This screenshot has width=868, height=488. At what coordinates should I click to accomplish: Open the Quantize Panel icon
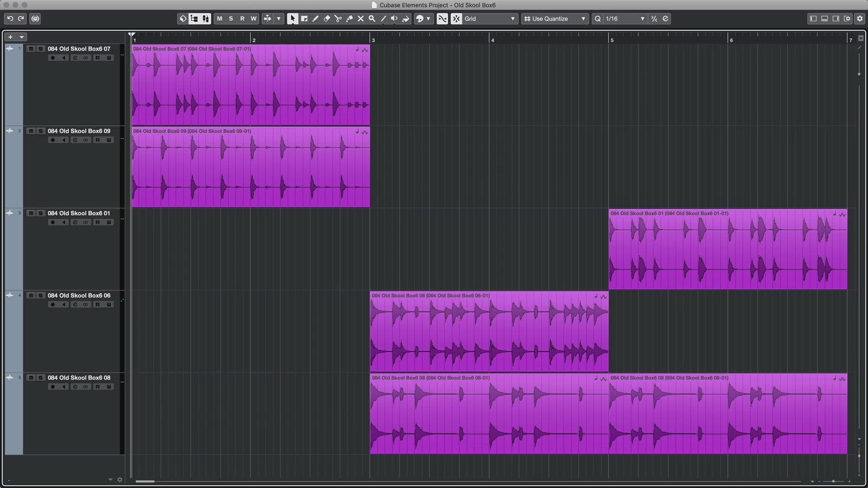(665, 19)
